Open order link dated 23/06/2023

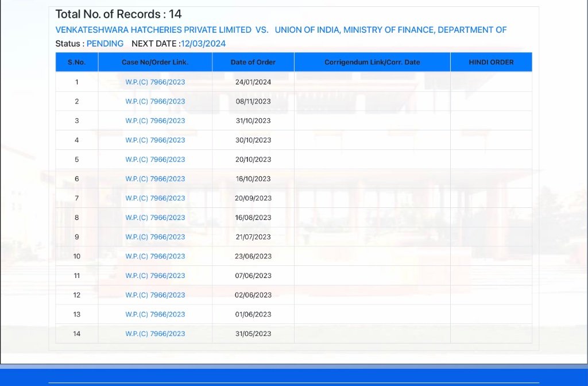(155, 256)
